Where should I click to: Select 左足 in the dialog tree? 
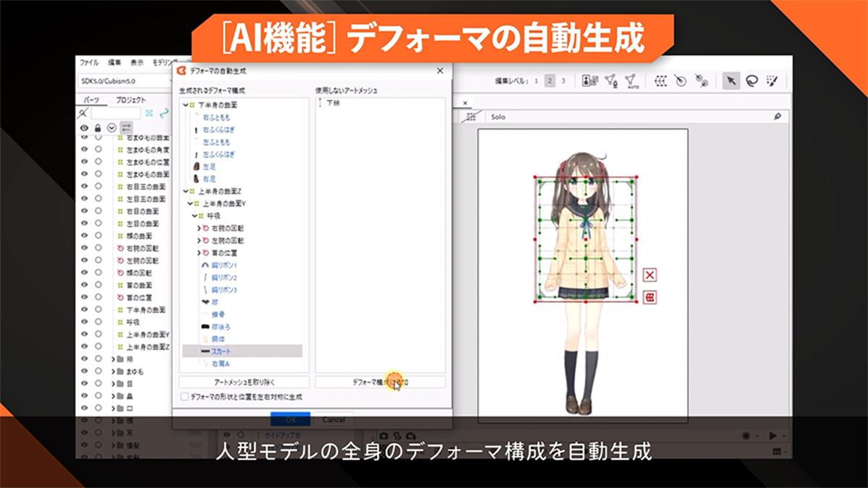click(209, 166)
